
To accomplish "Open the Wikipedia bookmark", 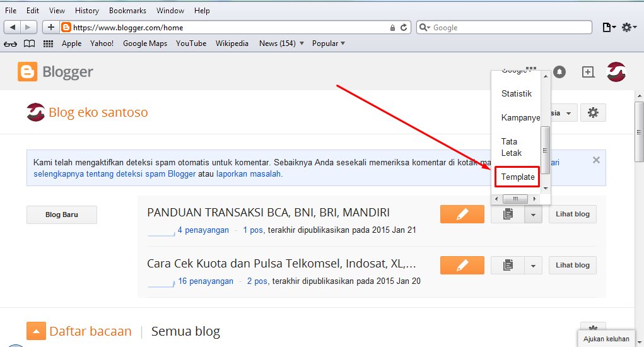I will coord(232,44).
